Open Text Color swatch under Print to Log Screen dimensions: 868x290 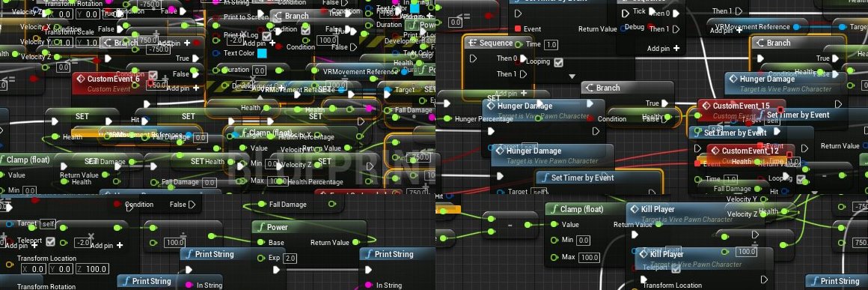pos(262,53)
